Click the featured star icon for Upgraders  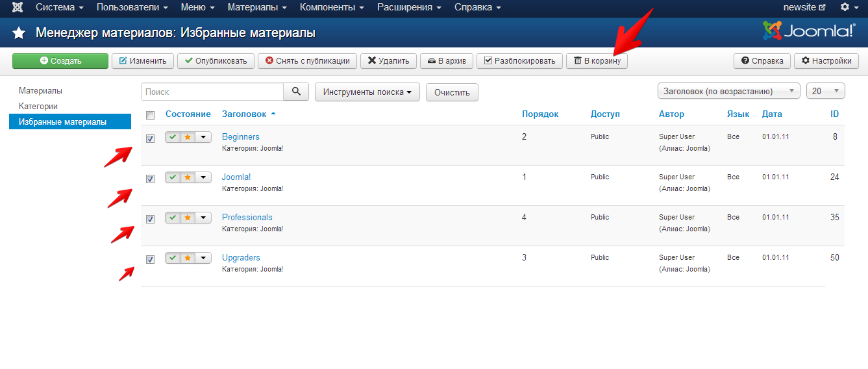(188, 258)
